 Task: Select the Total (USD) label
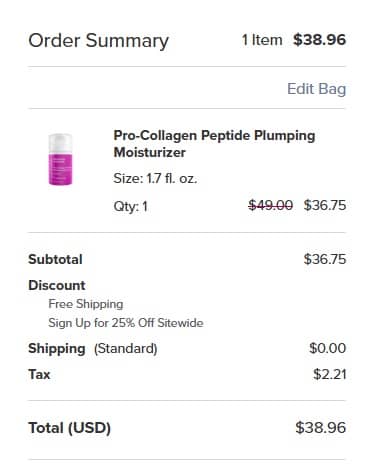coord(69,428)
